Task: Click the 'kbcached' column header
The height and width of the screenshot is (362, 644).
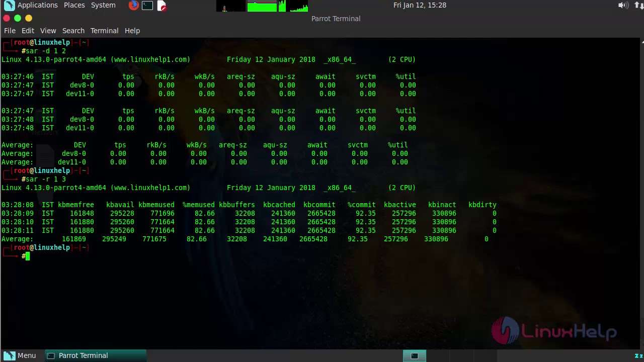Action: point(279,205)
